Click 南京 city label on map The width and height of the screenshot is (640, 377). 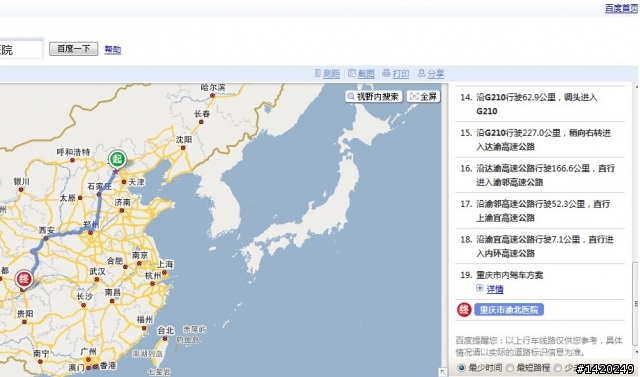point(140,255)
